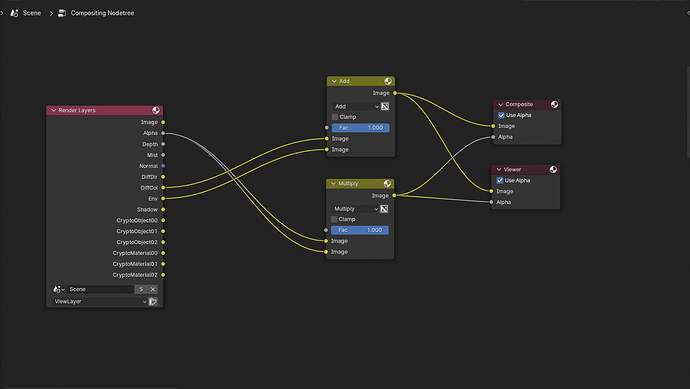Click Image output socket on Render Layers
This screenshot has height=389, width=690.
[x=163, y=122]
